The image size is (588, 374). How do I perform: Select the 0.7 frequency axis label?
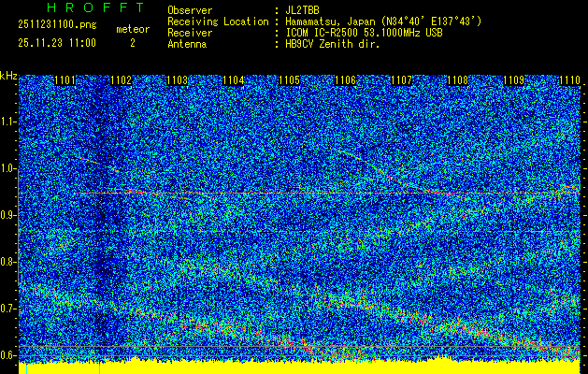pyautogui.click(x=8, y=309)
